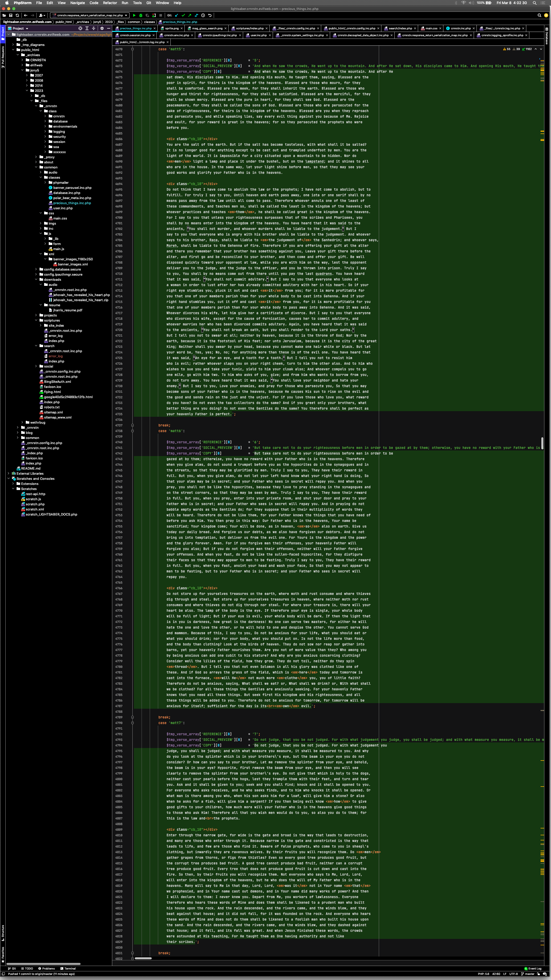Toggle the Problems tool window

coord(46,969)
